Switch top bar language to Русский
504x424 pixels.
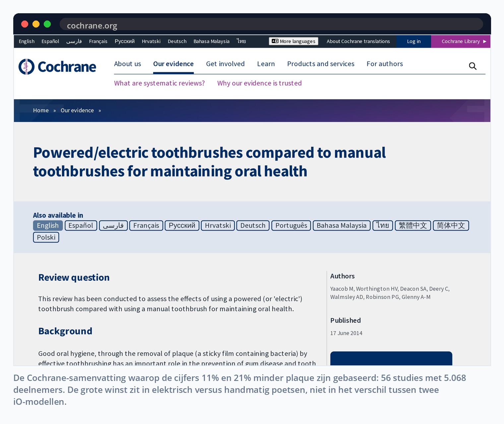tap(125, 41)
